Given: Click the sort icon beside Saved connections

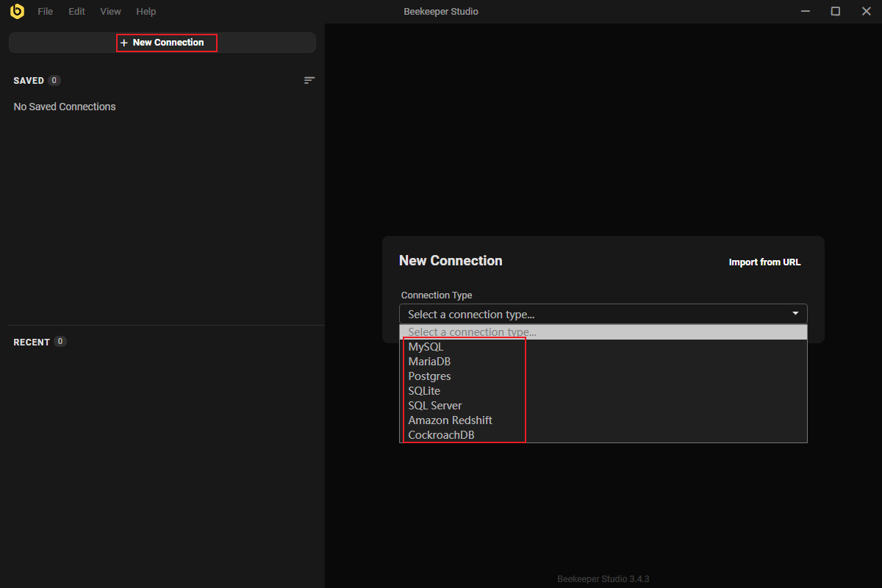Looking at the screenshot, I should pyautogui.click(x=309, y=80).
